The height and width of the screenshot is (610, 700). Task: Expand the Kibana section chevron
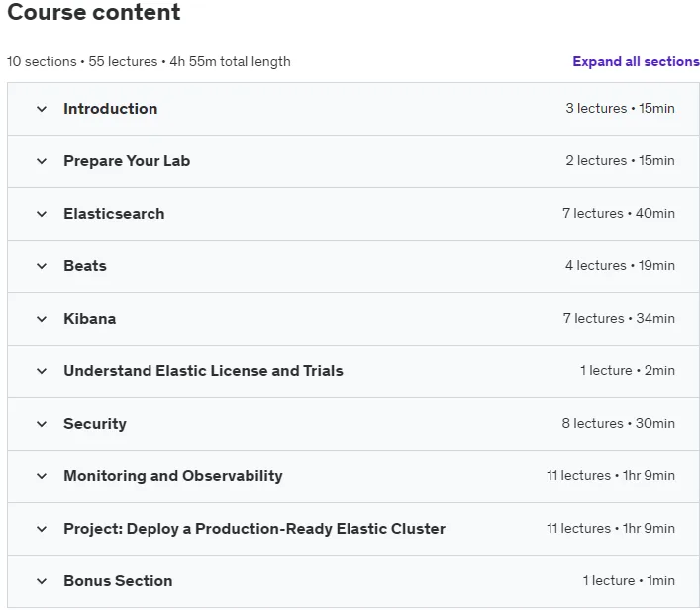[42, 319]
